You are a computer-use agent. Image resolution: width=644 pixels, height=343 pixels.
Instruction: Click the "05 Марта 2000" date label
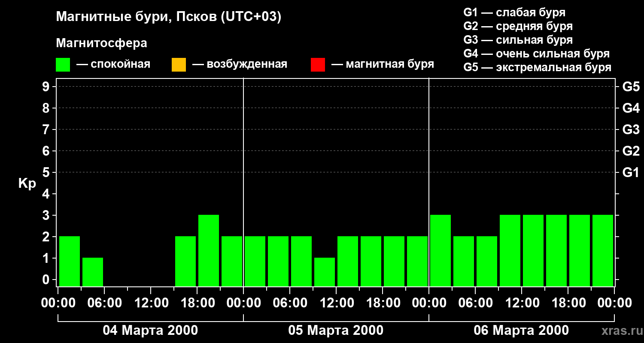point(336,331)
